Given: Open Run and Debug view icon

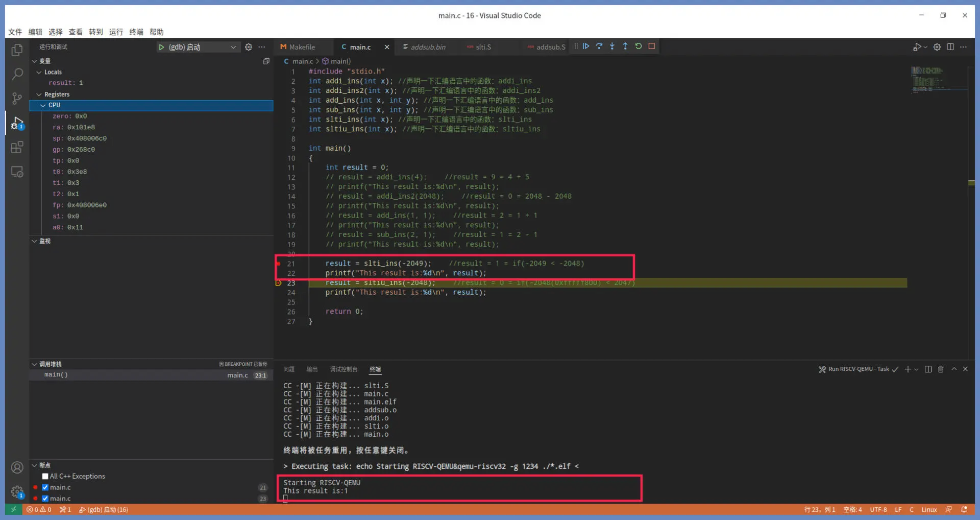Looking at the screenshot, I should 17,123.
